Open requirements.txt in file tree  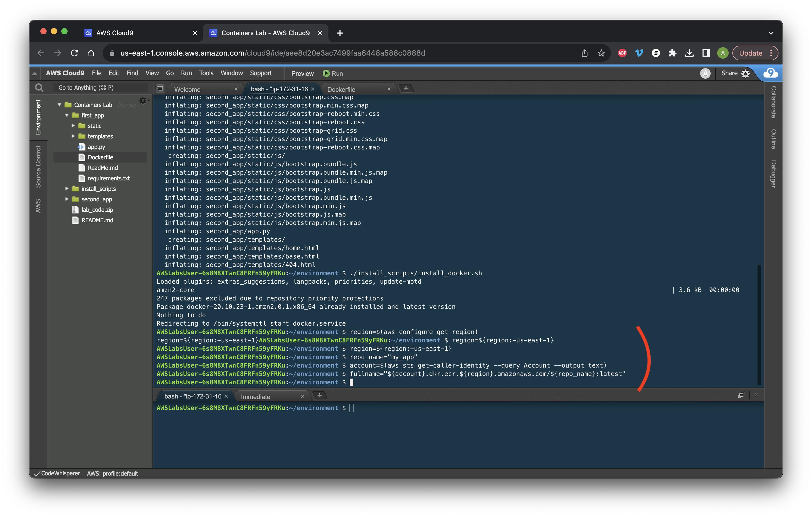(x=109, y=178)
